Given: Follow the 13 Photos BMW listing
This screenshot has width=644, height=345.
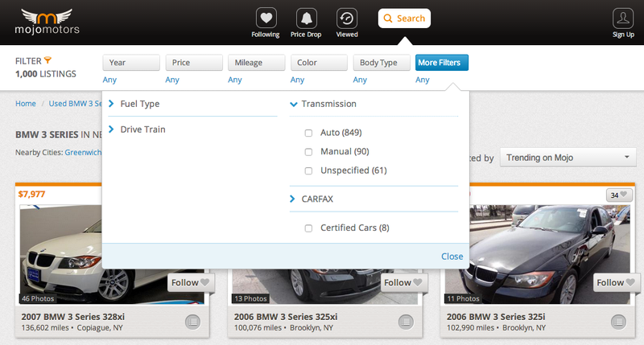Looking at the screenshot, I should tap(403, 282).
